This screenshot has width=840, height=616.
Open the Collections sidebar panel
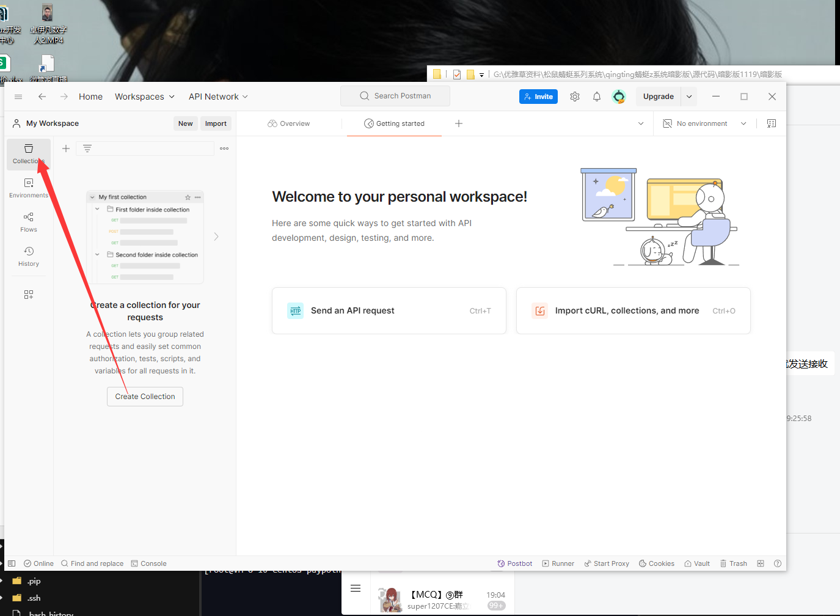[29, 153]
